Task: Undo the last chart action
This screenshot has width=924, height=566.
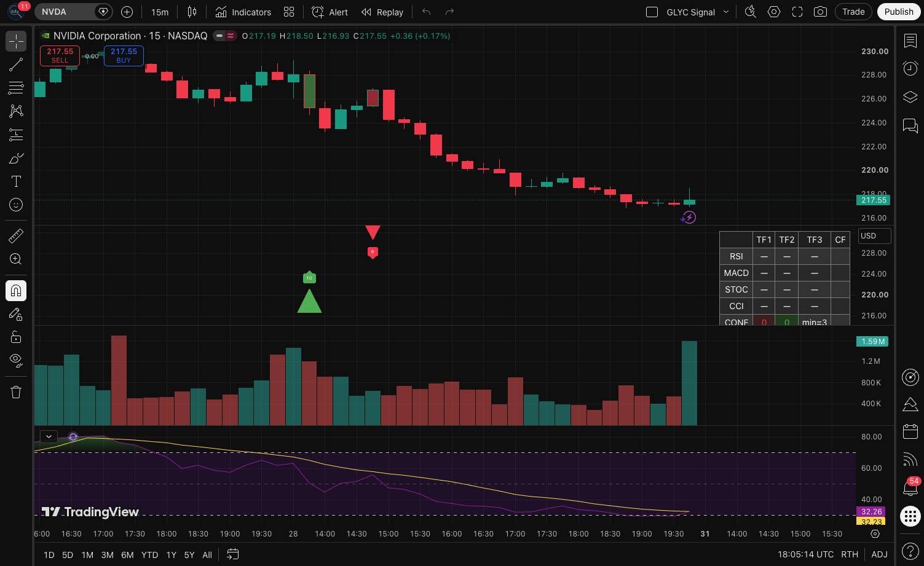Action: coord(426,12)
